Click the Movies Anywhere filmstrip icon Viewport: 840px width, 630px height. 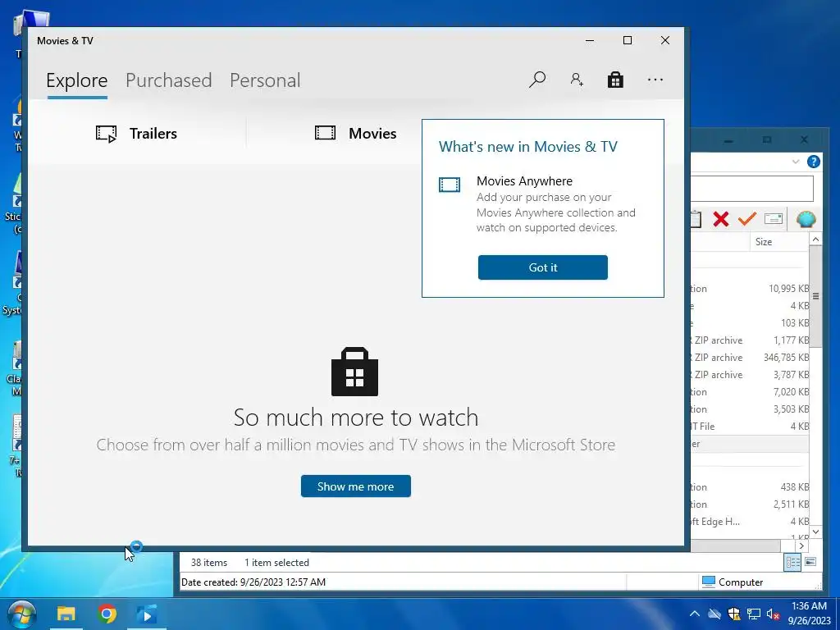450,185
